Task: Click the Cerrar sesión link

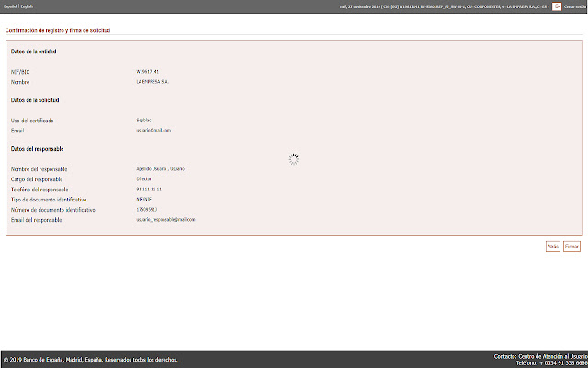Action: point(576,6)
